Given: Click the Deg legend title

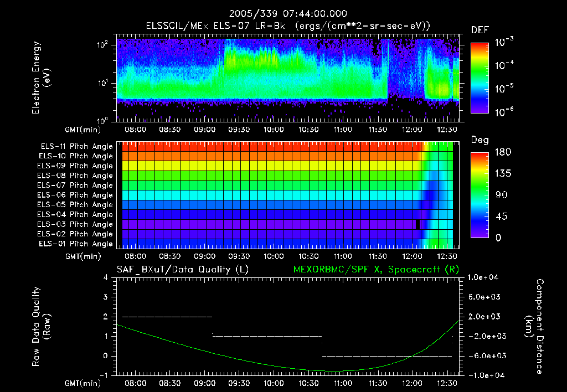Looking at the screenshot, I should (480, 140).
